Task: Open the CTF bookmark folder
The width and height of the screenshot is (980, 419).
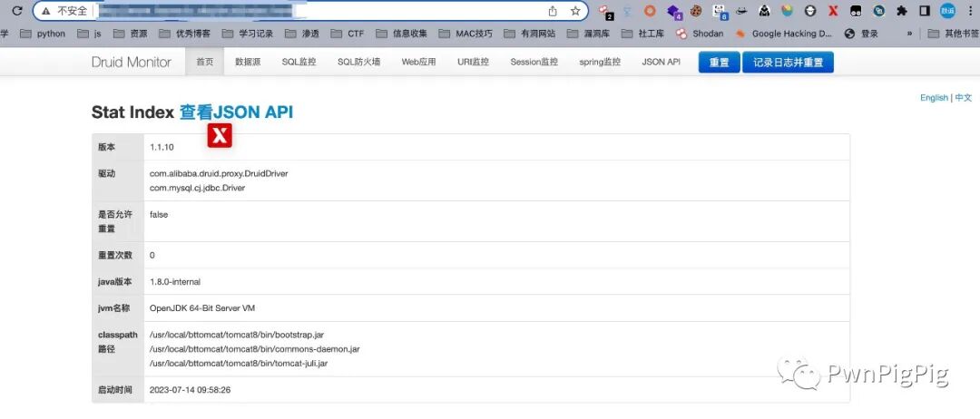Action: (x=348, y=34)
